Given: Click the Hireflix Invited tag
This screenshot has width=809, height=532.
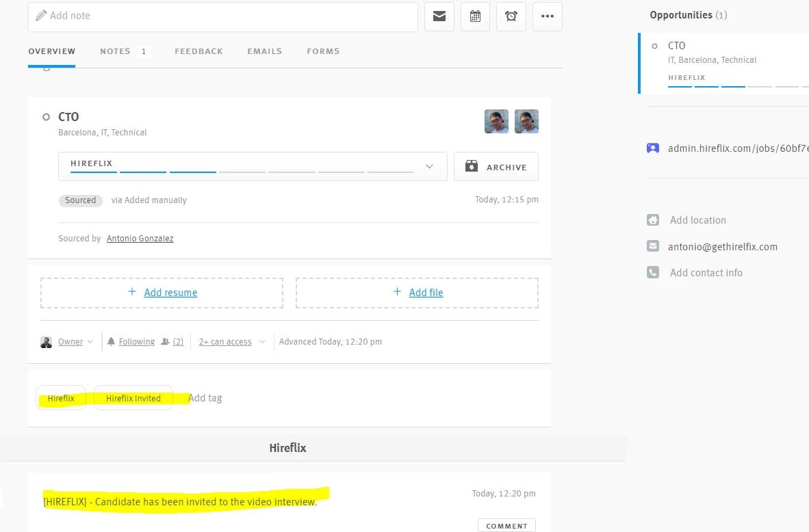Looking at the screenshot, I should (133, 398).
